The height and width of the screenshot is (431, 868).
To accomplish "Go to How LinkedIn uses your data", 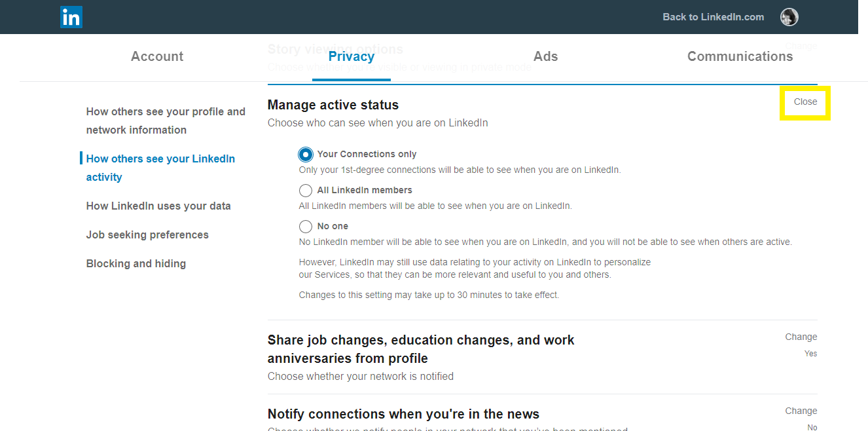I will (x=158, y=206).
